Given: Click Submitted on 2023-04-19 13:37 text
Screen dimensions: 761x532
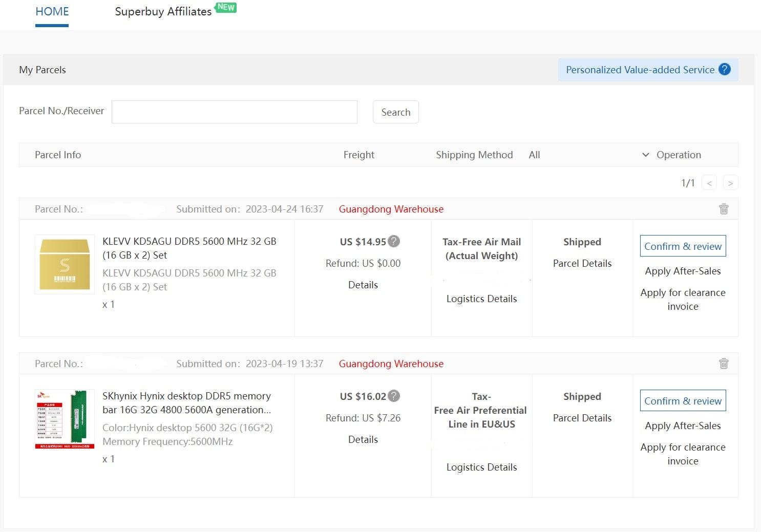Looking at the screenshot, I should click(250, 364).
